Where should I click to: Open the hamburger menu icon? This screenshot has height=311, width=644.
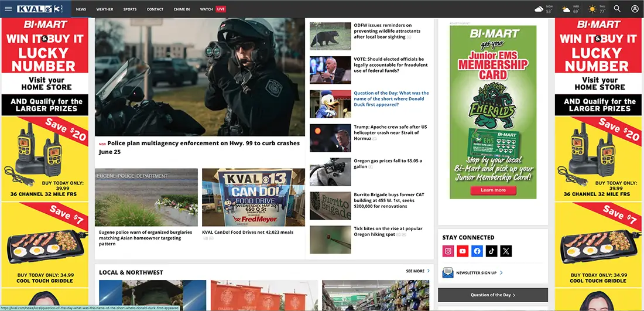coord(8,9)
